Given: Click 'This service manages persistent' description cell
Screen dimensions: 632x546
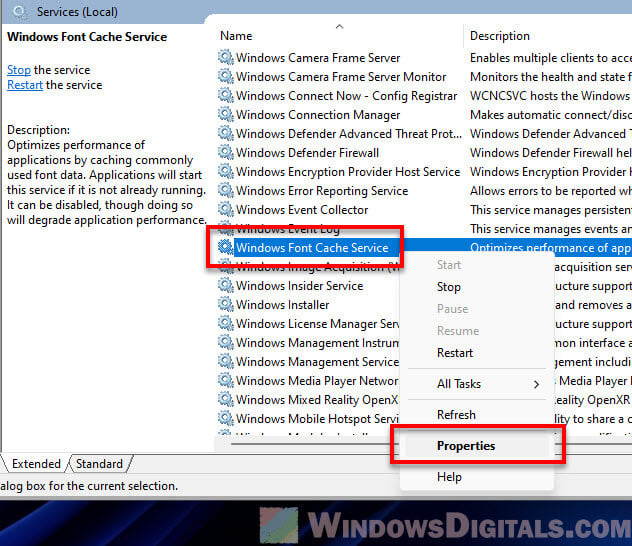Looking at the screenshot, I should tap(551, 210).
